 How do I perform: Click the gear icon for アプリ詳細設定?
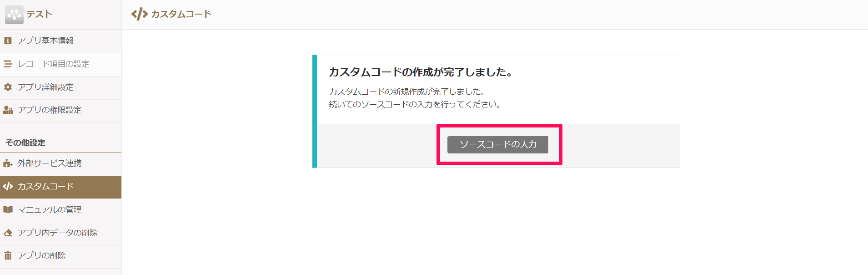(8, 87)
